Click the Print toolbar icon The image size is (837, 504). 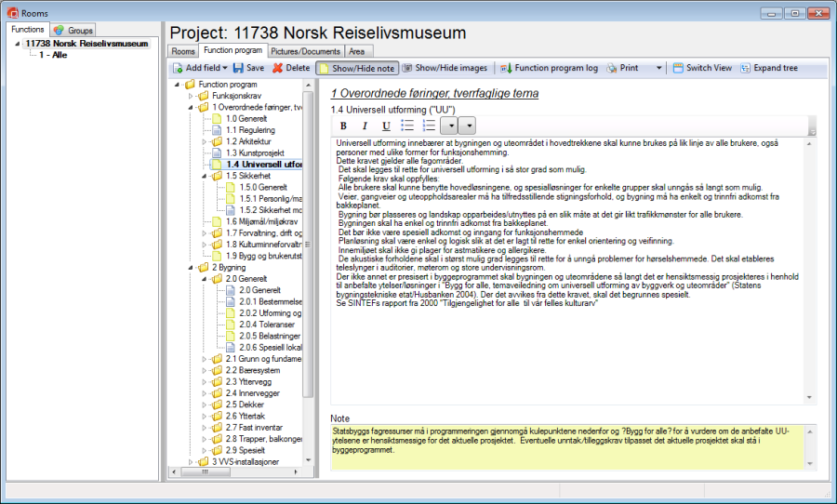pos(613,68)
